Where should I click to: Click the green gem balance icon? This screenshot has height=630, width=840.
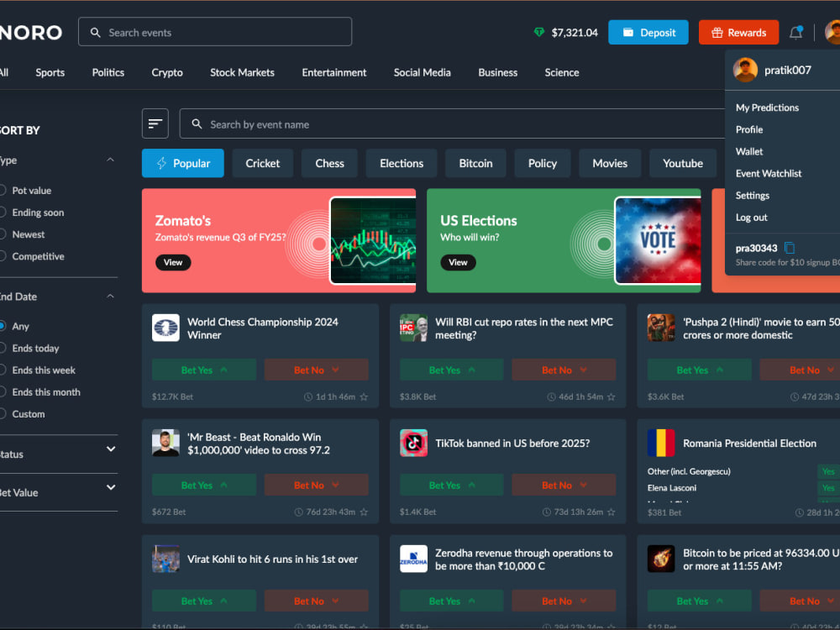[x=539, y=33]
